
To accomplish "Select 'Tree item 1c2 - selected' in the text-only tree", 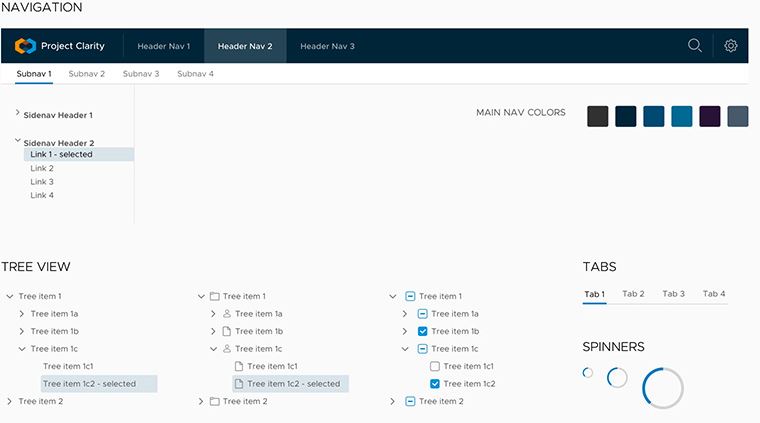I will (99, 383).
